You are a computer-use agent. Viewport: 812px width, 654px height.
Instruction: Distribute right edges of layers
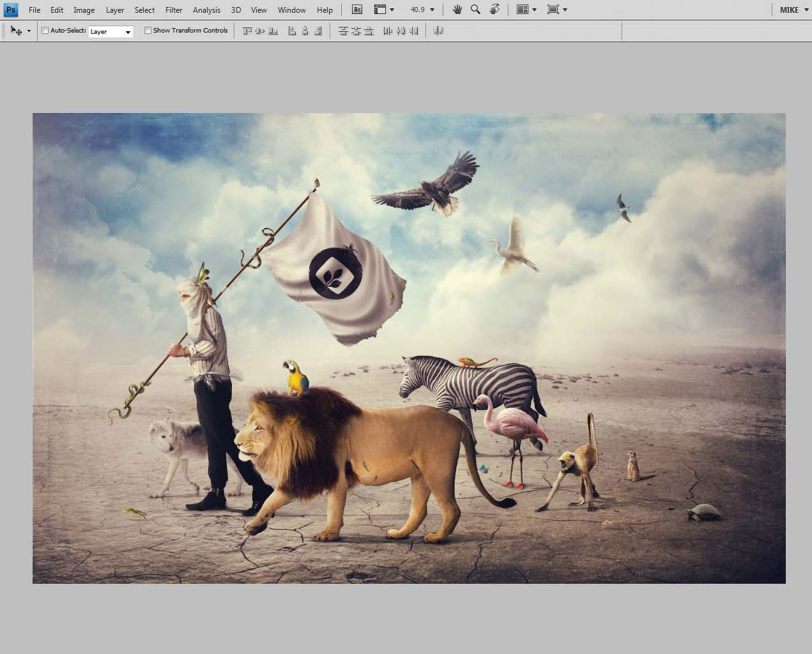point(414,31)
